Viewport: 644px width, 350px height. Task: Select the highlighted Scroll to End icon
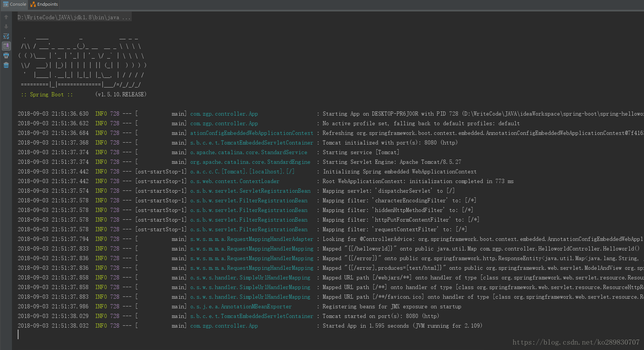6,46
